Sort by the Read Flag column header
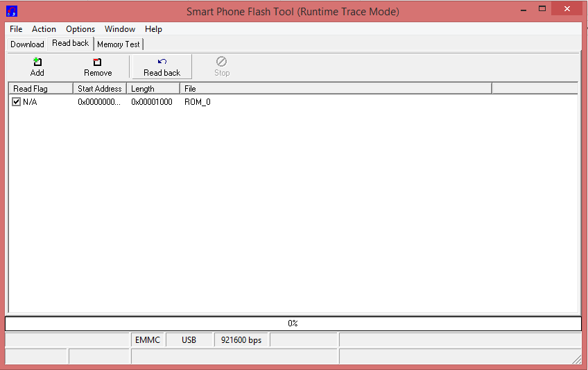This screenshot has width=588, height=370. (41, 89)
